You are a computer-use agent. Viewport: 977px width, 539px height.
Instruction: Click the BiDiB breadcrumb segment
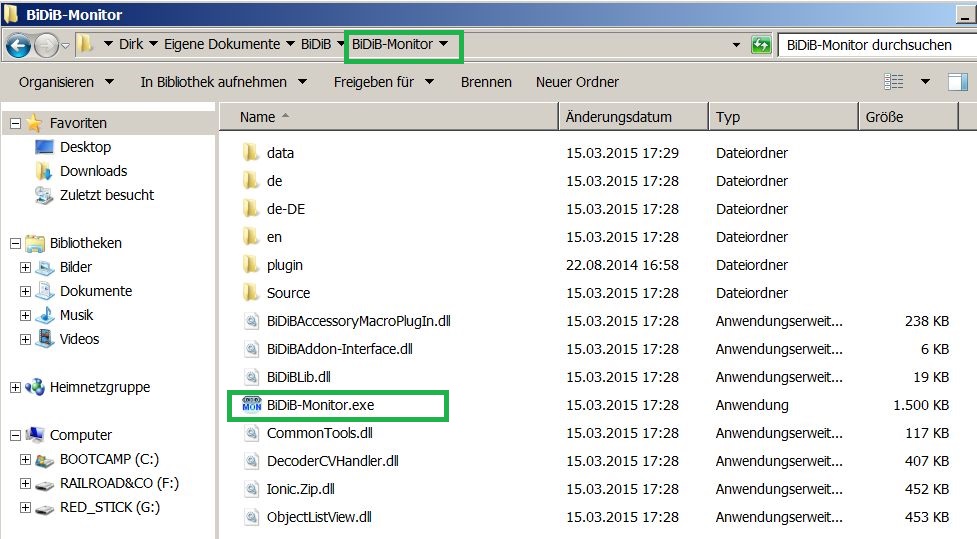[x=316, y=44]
